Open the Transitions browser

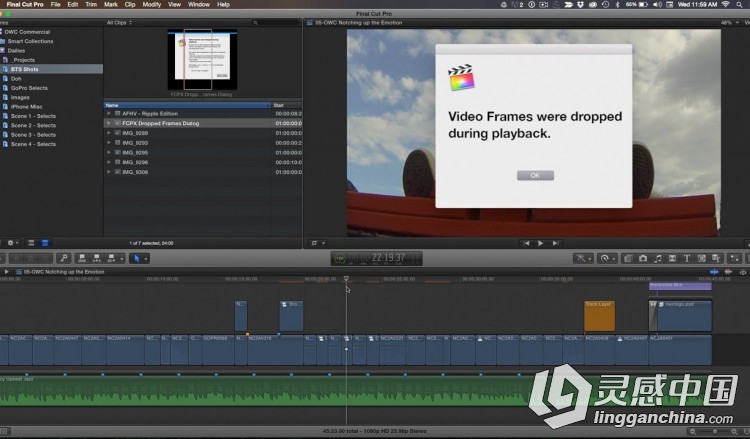pos(673,258)
